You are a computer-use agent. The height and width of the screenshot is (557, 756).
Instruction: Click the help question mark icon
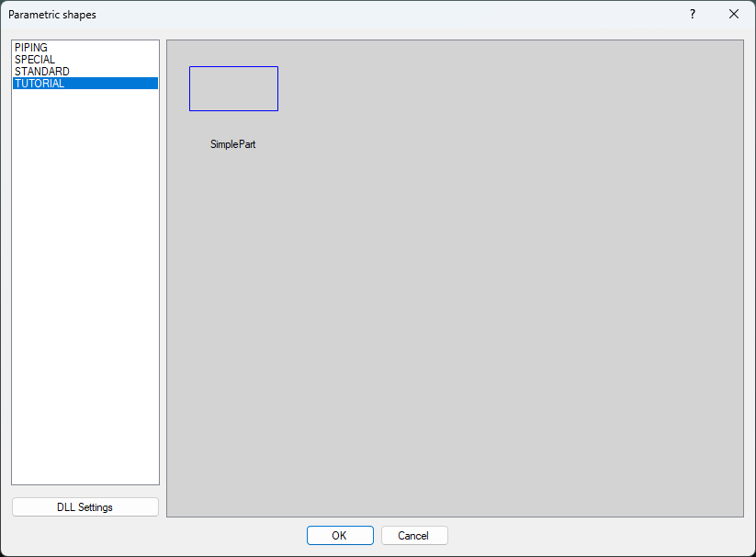[x=692, y=14]
